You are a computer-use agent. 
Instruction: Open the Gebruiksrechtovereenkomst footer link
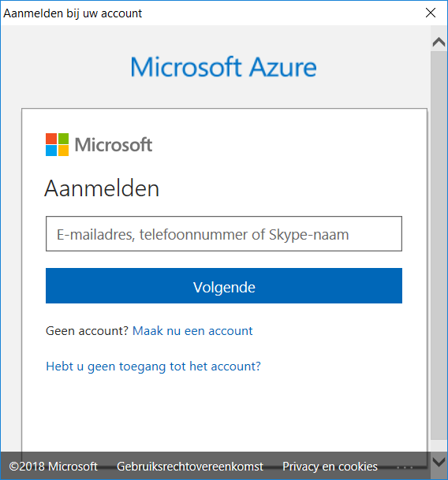[190, 467]
